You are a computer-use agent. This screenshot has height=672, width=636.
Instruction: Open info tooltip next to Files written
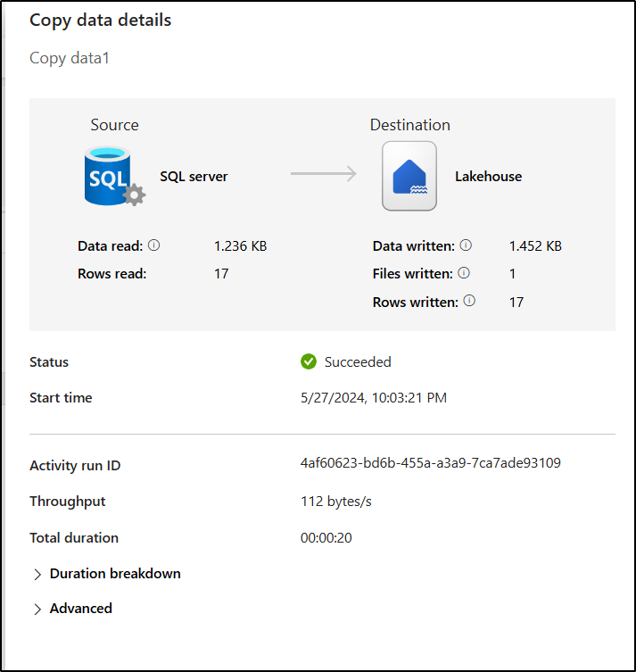point(464,273)
